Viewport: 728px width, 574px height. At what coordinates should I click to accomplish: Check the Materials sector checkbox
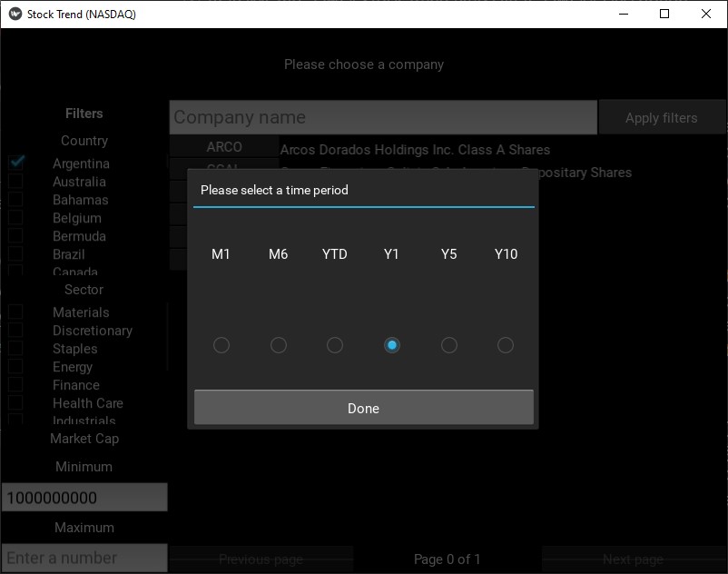(x=15, y=312)
